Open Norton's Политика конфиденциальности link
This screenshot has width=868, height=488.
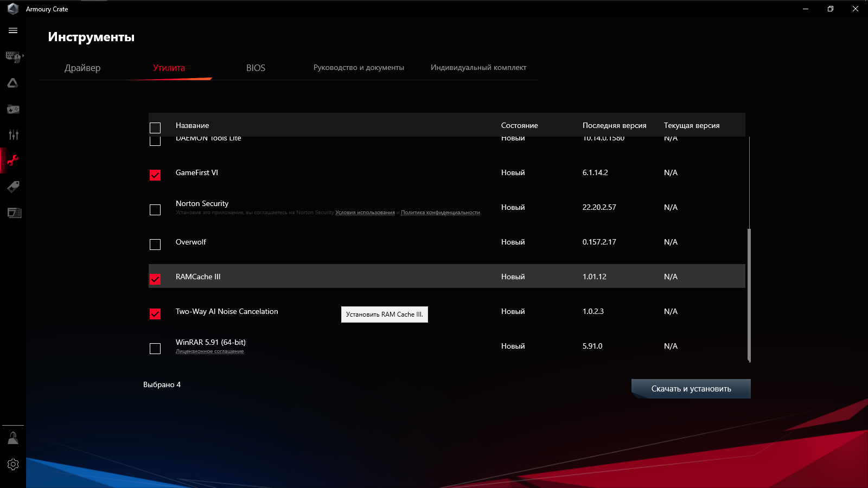click(441, 213)
